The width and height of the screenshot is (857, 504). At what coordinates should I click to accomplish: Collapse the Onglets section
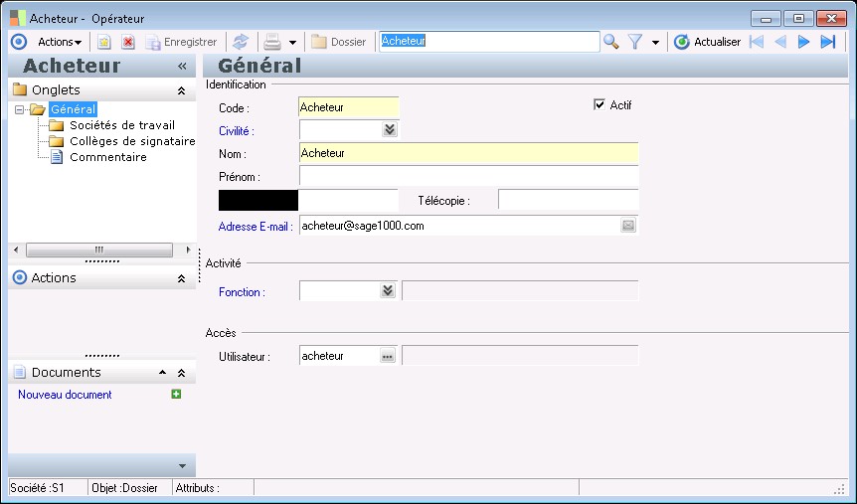(182, 90)
